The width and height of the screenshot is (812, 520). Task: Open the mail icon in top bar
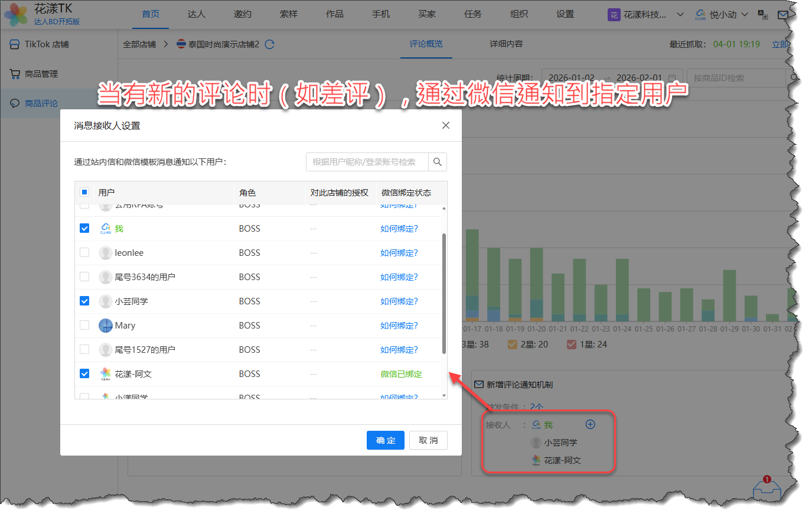coord(783,15)
